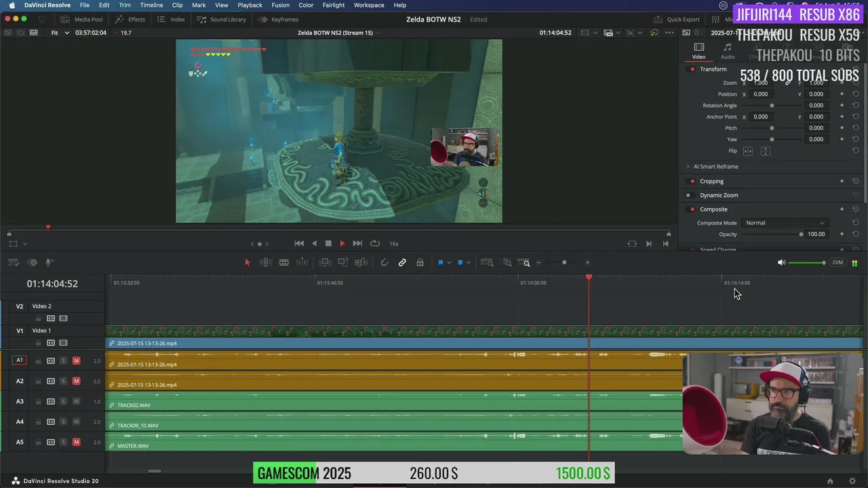Open the Effects panel
This screenshot has height=488, width=868.
(130, 20)
